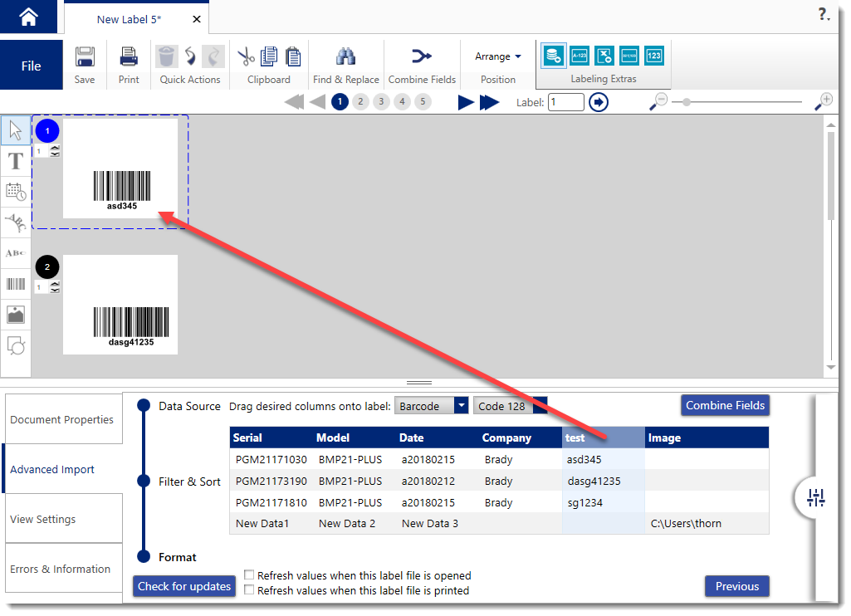The height and width of the screenshot is (616, 851).
Task: Undo the last action in Quick Actions
Action: tap(190, 56)
